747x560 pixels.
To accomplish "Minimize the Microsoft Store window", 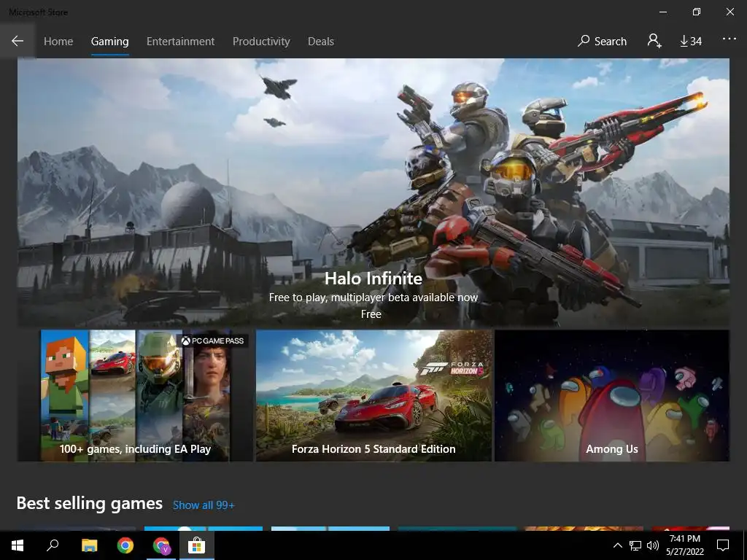I will (662, 12).
